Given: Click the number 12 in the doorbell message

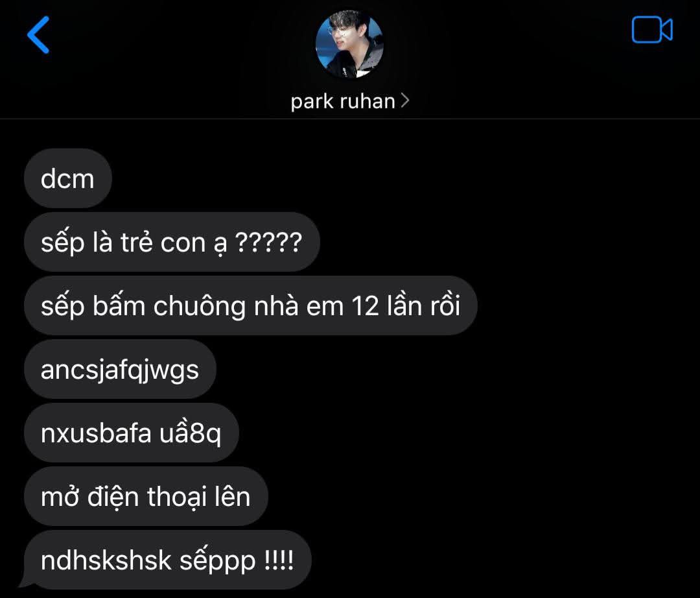Looking at the screenshot, I should click(x=365, y=306).
